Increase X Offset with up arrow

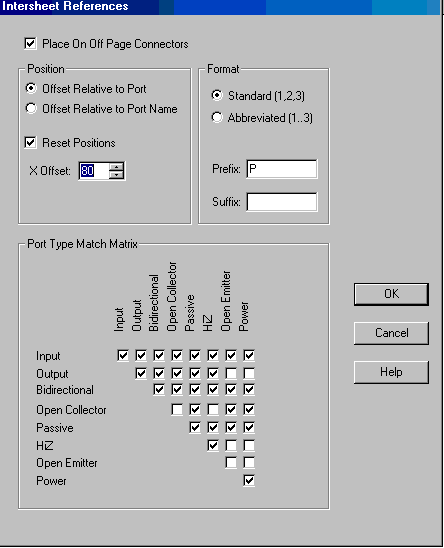tap(116, 167)
